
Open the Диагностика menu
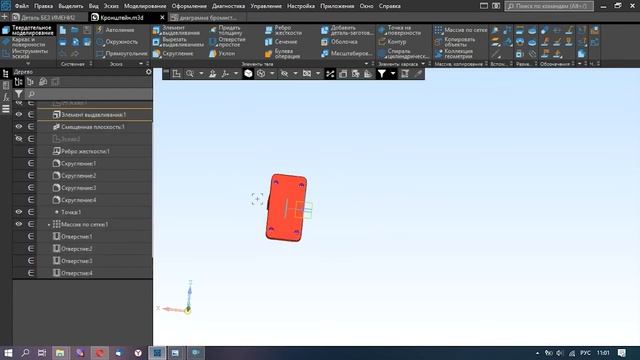[x=228, y=6]
